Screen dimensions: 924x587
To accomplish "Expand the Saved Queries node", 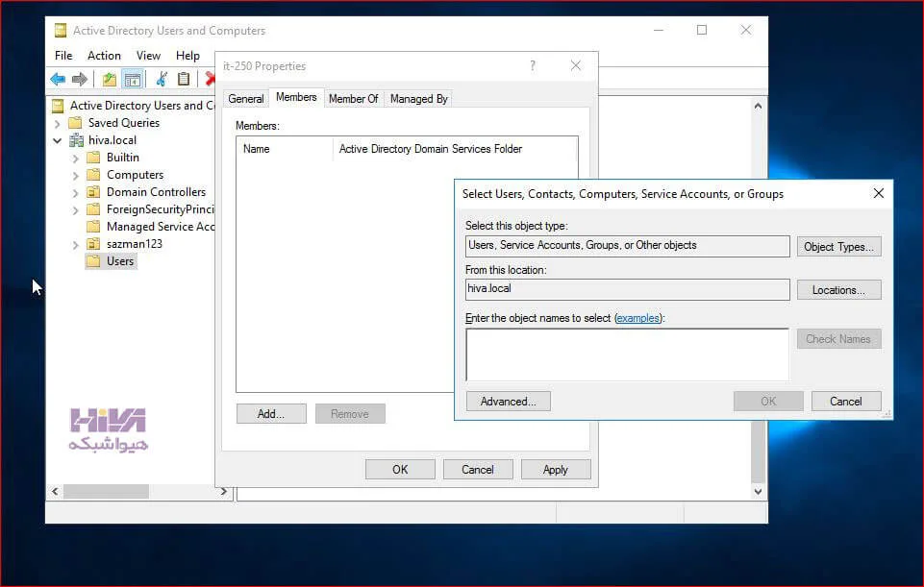I will click(x=57, y=124).
